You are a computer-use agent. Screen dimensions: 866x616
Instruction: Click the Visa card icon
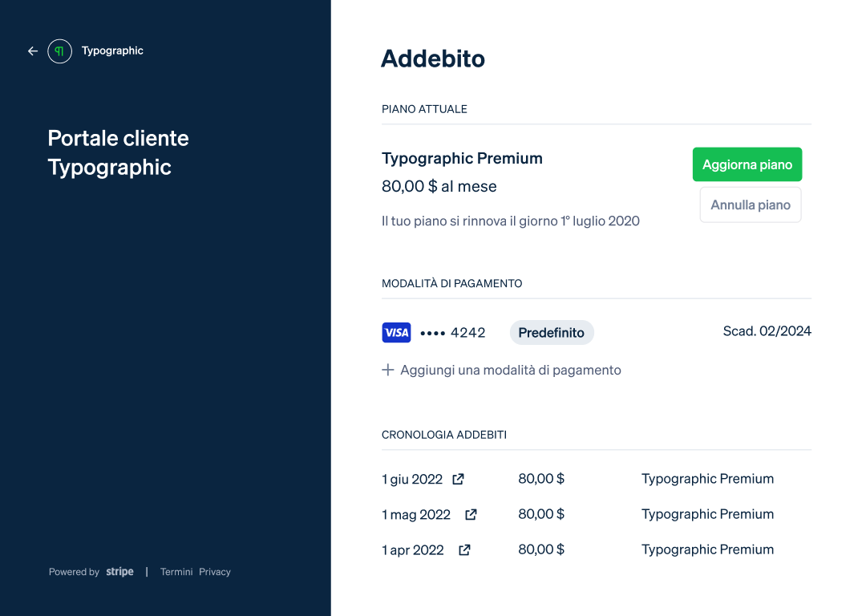[x=396, y=332]
